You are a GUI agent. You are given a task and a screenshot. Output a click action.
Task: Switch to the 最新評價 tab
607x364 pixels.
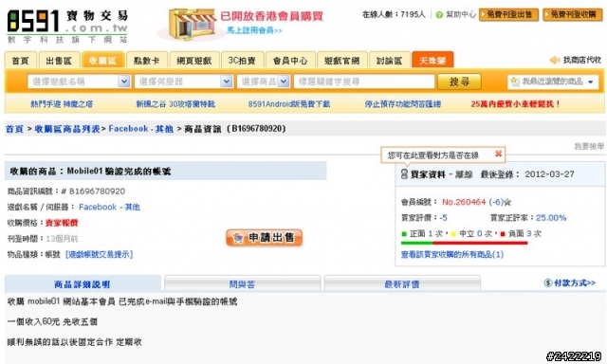click(402, 284)
